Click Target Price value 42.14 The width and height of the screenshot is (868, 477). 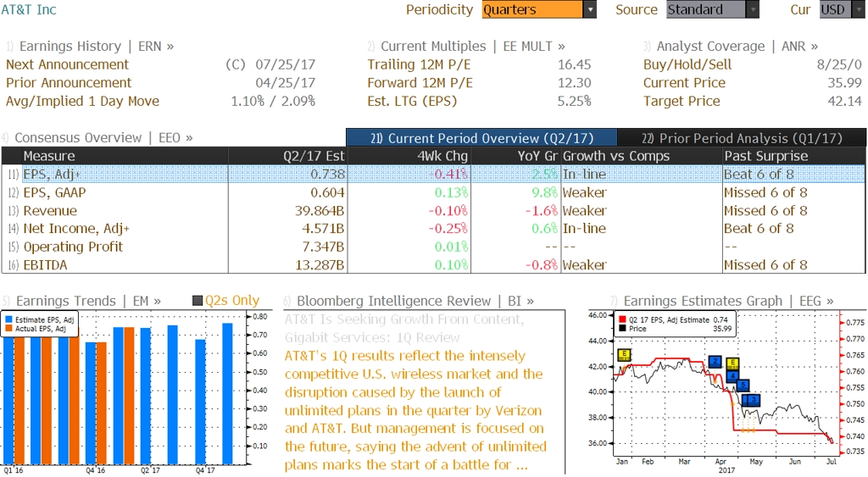(x=845, y=101)
